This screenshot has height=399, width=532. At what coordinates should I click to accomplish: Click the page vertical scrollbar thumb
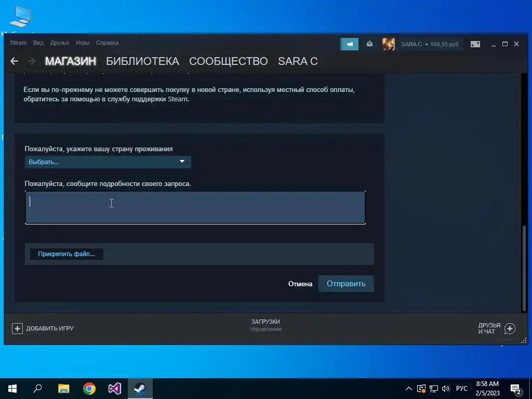pos(524,268)
